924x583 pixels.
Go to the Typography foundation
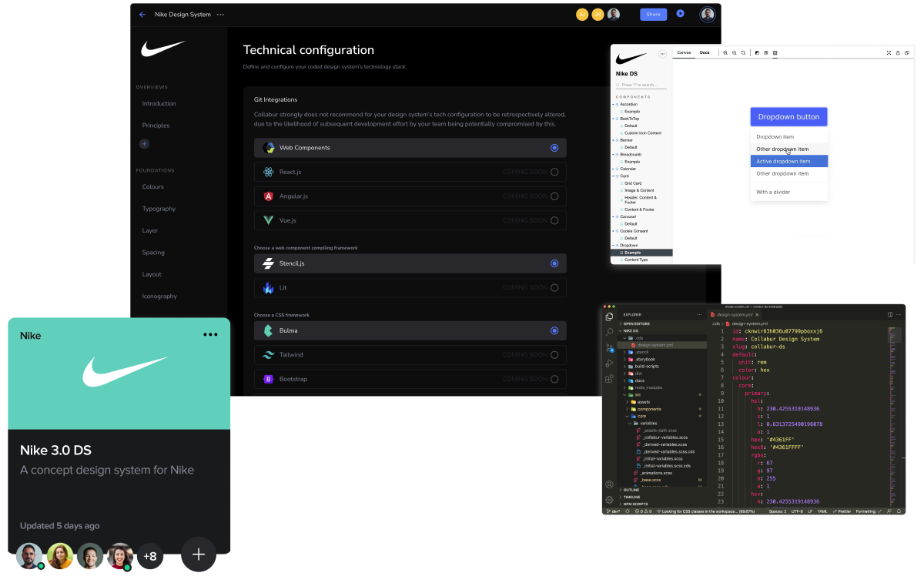[159, 209]
